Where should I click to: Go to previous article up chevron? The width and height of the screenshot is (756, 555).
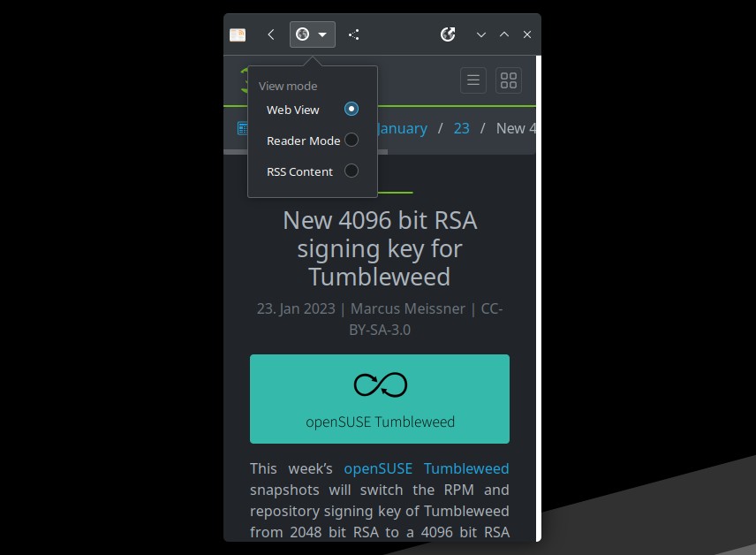[x=503, y=34]
